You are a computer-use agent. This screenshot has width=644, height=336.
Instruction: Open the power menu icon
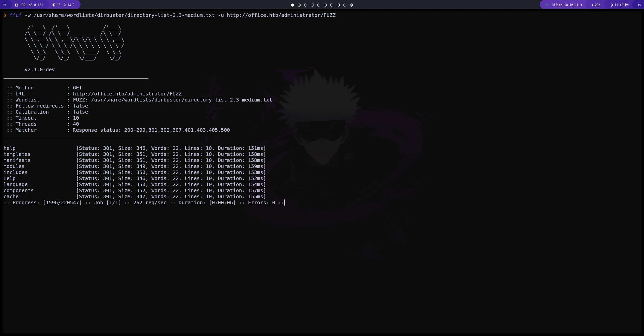[x=639, y=5]
